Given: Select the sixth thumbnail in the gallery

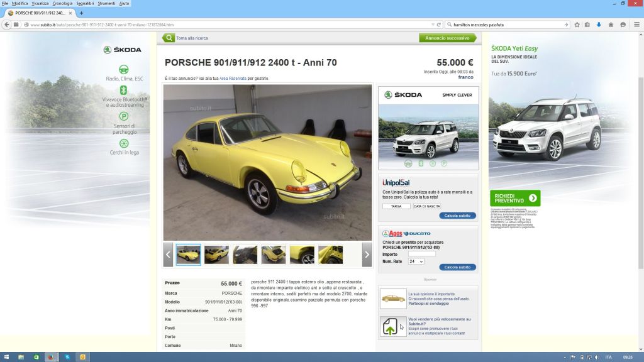Looking at the screenshot, I should coord(330,255).
